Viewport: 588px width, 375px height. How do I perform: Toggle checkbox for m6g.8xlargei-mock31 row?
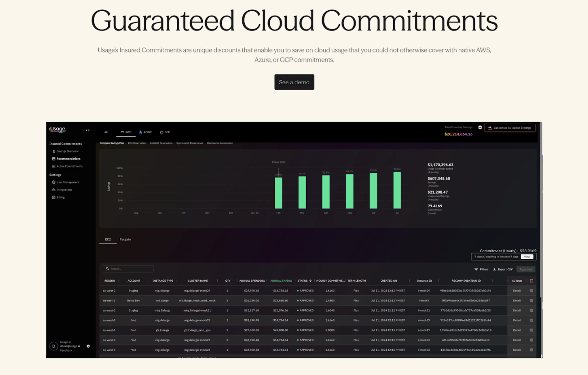click(531, 310)
